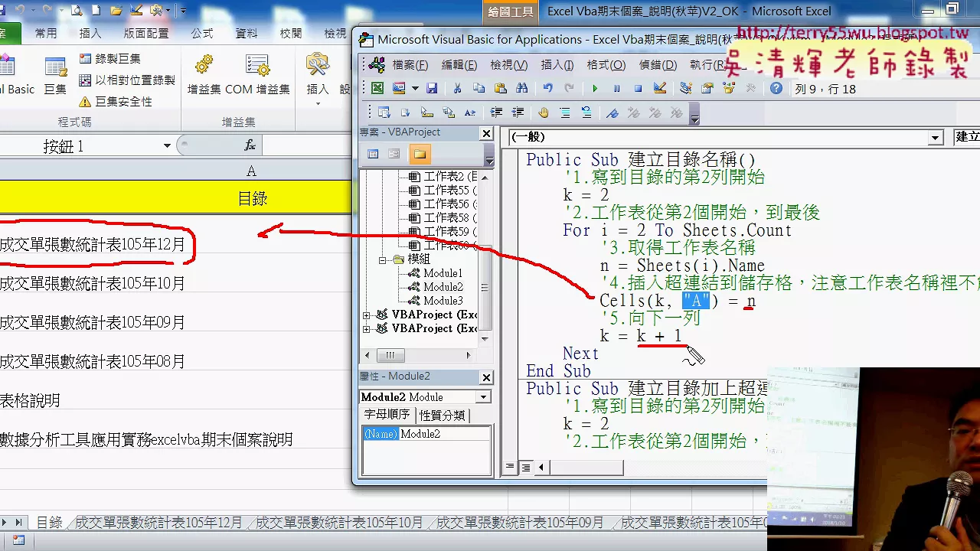Open the Module2 Module properties dropdown
Screen dimensions: 980x551
483,397
